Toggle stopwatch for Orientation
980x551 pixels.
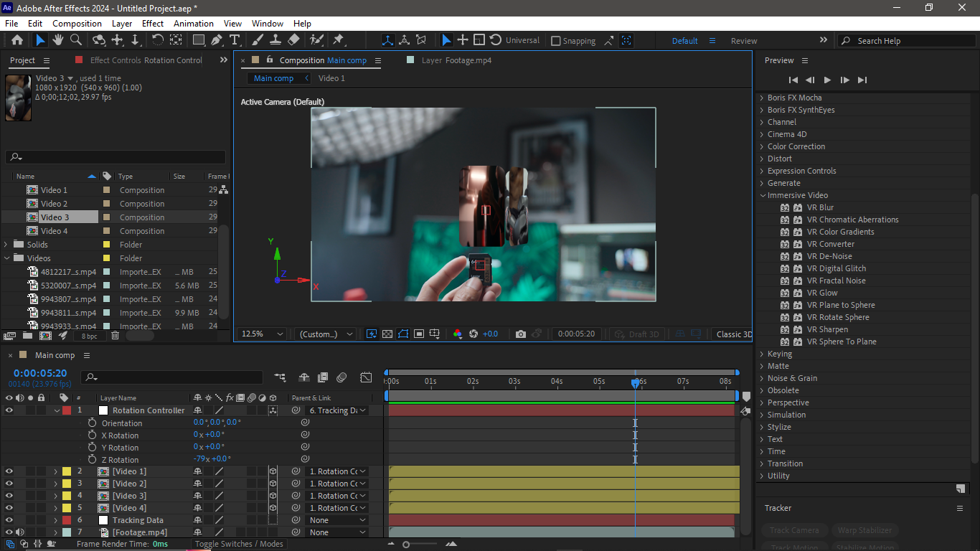(92, 423)
